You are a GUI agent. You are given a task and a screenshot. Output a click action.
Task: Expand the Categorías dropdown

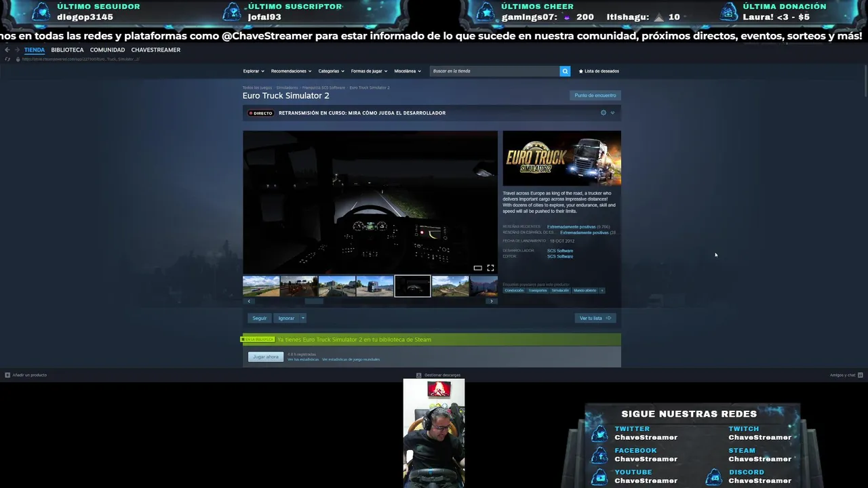point(331,71)
